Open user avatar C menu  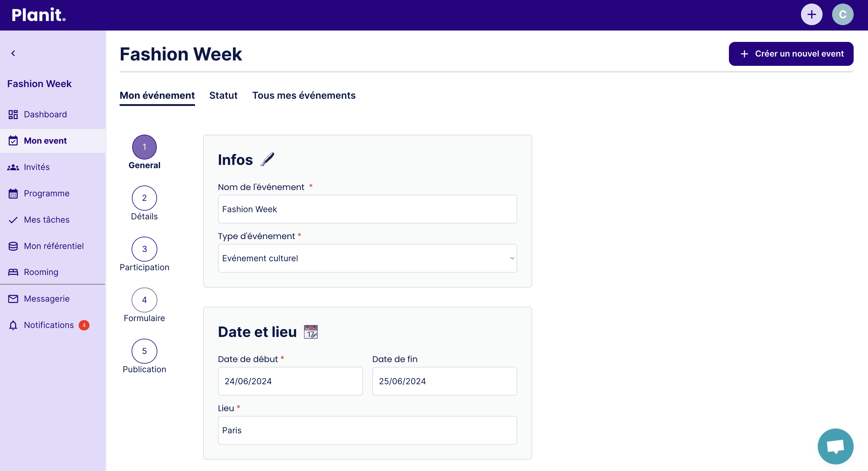[x=842, y=14]
